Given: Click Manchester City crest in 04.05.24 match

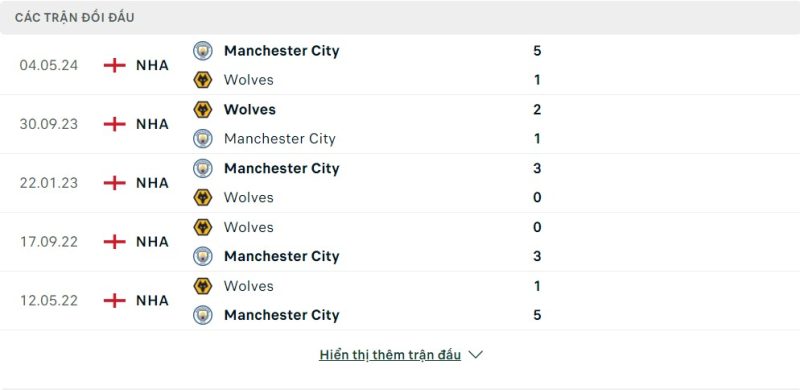Looking at the screenshot, I should click(x=203, y=51).
